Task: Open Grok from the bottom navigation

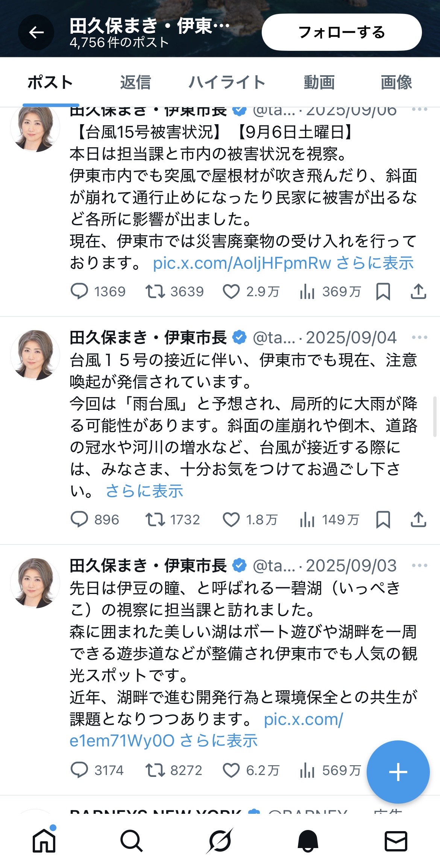Action: [x=220, y=840]
